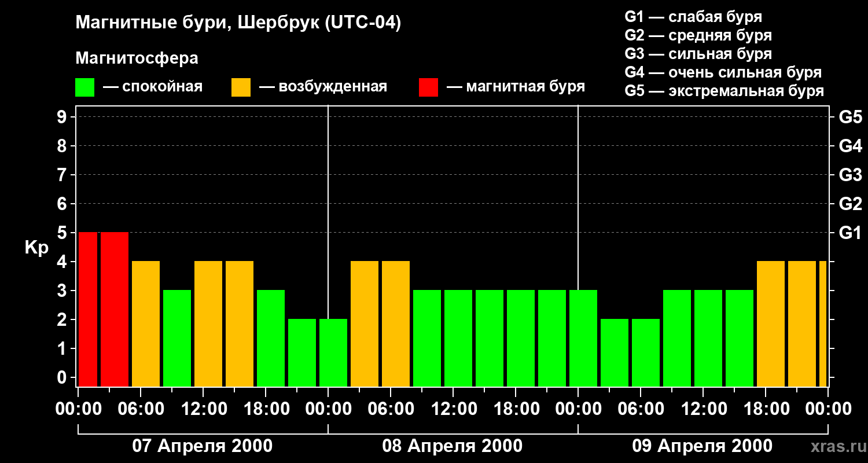Viewport: 868px width, 463px height.
Task: Click the 'G4 — очень сильная буря' legend line
Action: tap(723, 72)
